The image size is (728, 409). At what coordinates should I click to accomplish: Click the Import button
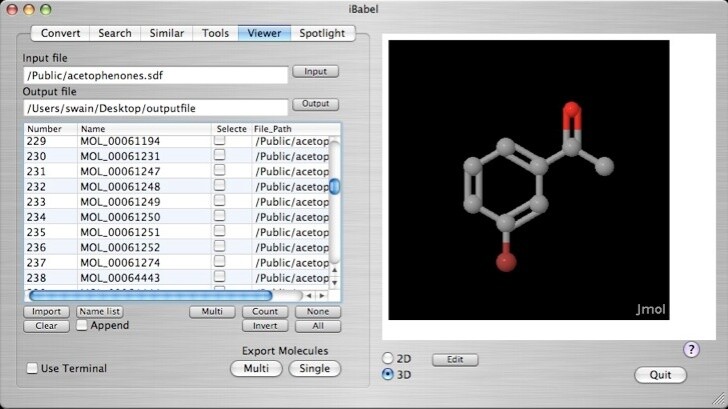pyautogui.click(x=46, y=312)
